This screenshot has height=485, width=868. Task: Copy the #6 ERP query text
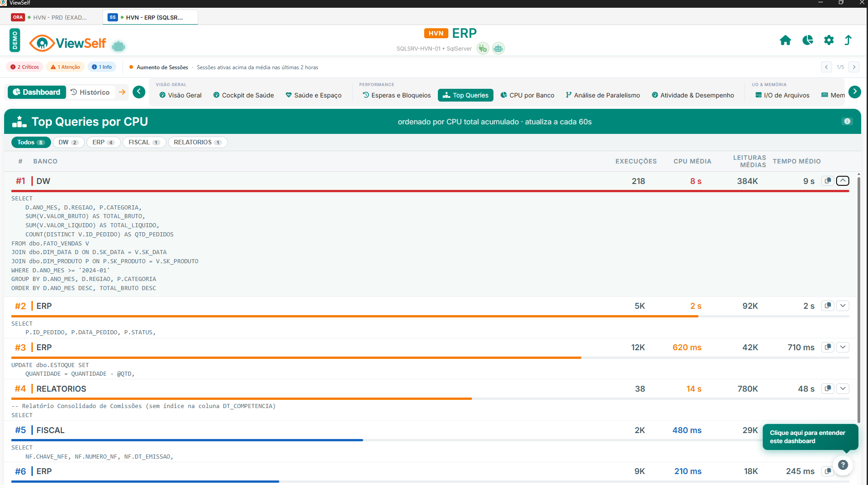click(x=828, y=471)
